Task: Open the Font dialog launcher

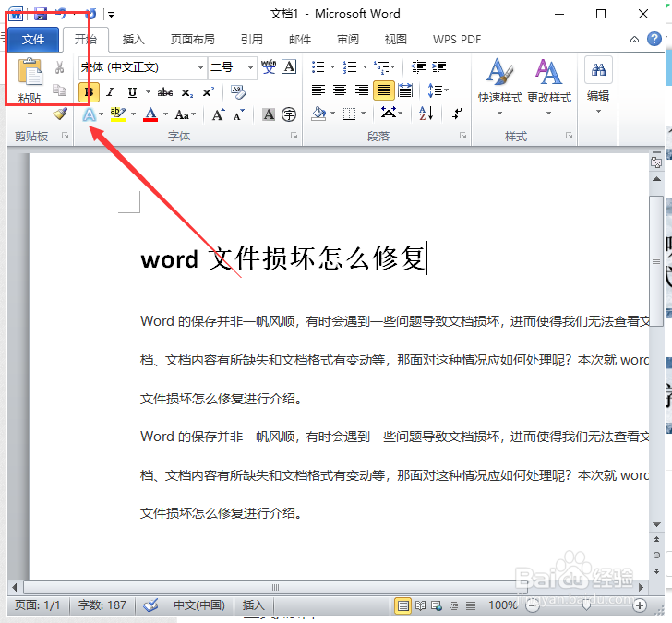Action: click(x=294, y=136)
